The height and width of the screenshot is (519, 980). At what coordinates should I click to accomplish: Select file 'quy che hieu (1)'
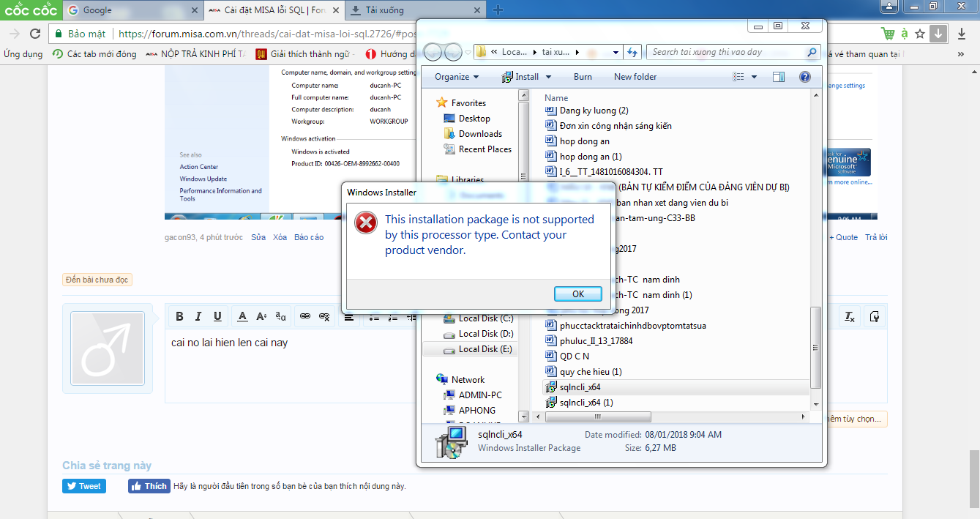click(x=585, y=372)
